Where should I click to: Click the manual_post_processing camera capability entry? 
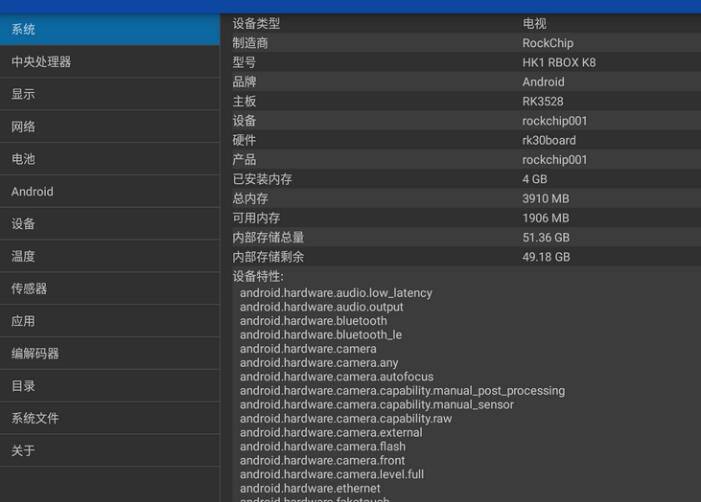(402, 391)
